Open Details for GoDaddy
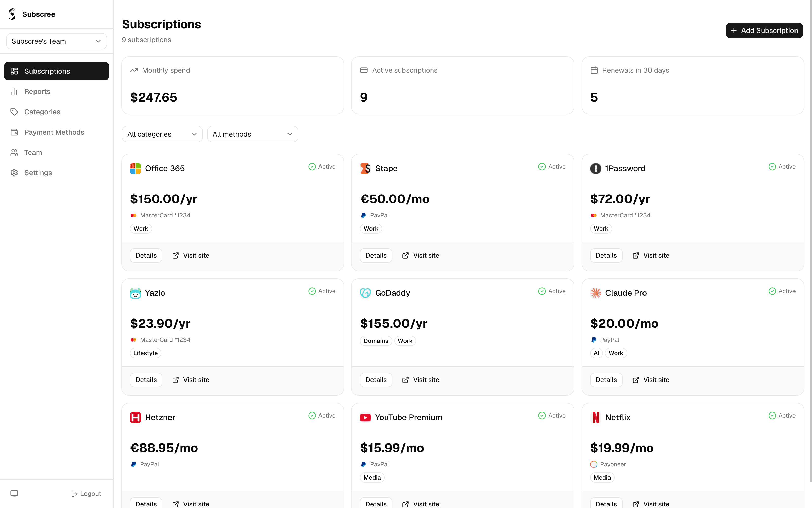The width and height of the screenshot is (812, 508). click(x=376, y=380)
